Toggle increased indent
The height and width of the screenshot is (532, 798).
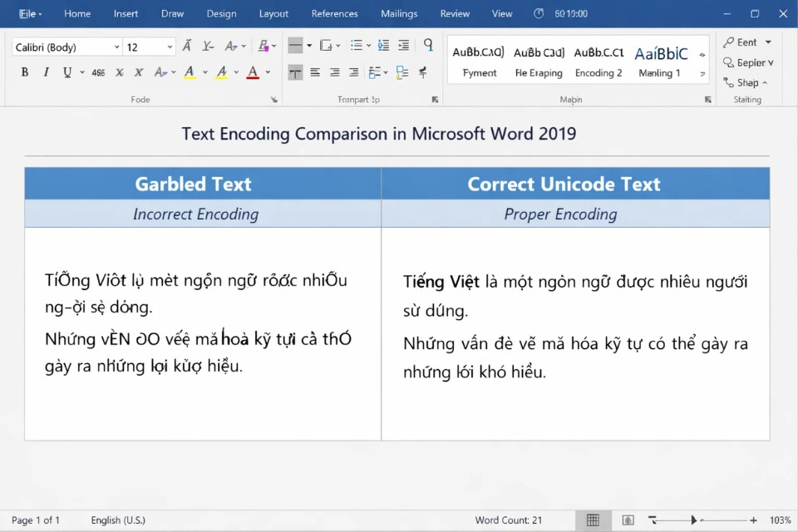point(403,46)
